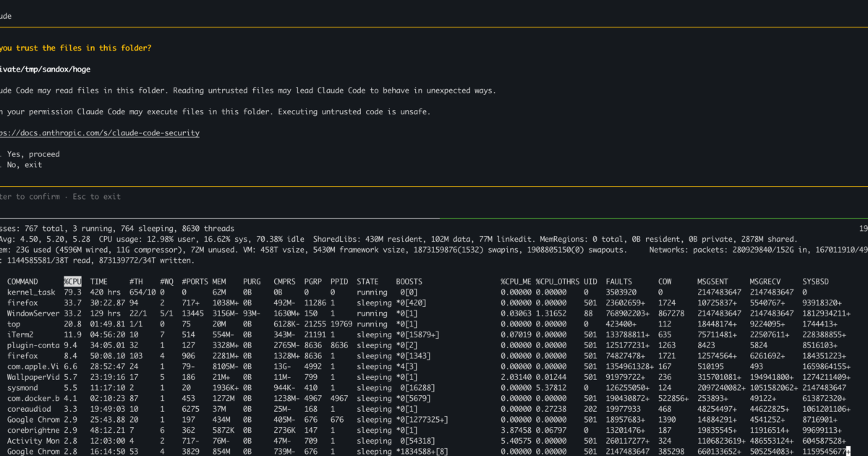Image resolution: width=868 pixels, height=456 pixels.
Task: Click the %CPU_OTHRS column header
Action: [557, 282]
